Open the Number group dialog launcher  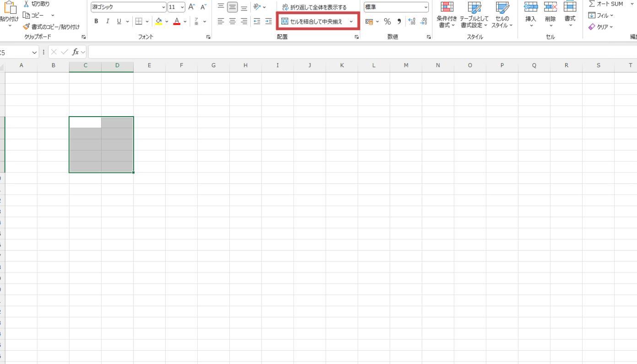429,37
